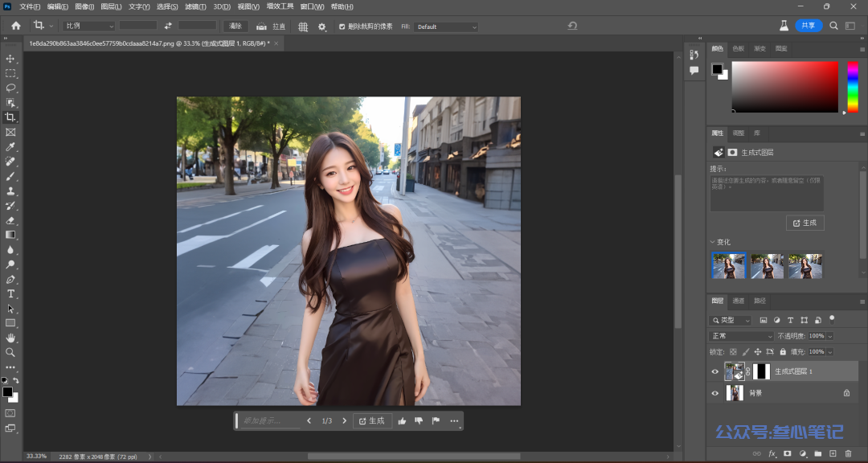The image size is (868, 463).
Task: Click the trash icon to delete layer
Action: tap(848, 453)
